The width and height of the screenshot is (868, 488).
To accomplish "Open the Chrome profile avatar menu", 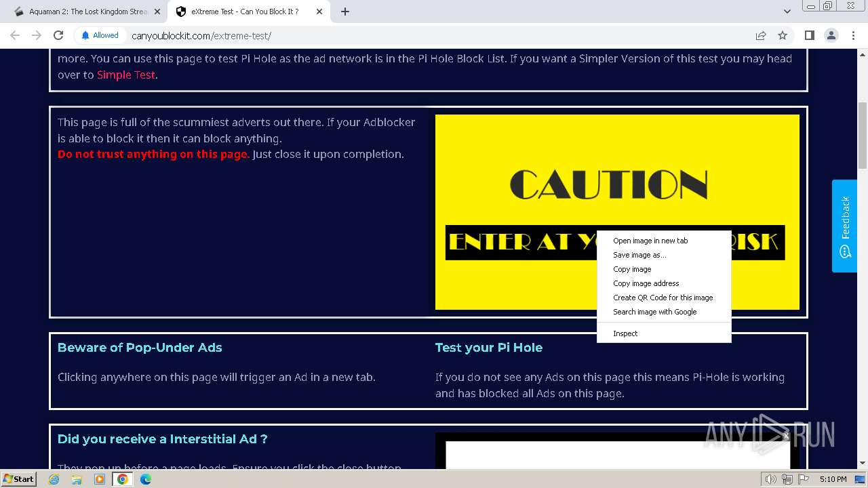I will [x=831, y=35].
